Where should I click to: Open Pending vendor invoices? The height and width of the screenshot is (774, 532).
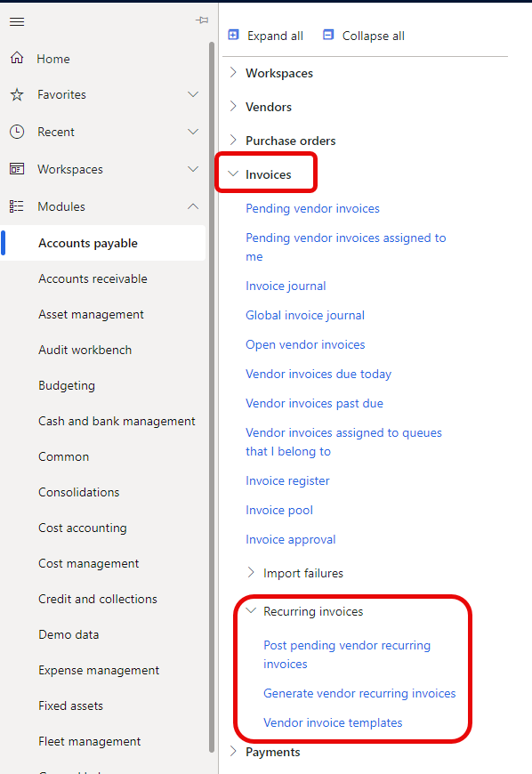pyautogui.click(x=312, y=208)
